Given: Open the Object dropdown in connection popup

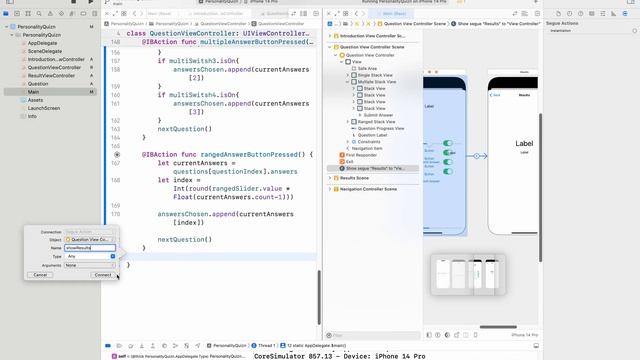Looking at the screenshot, I should [90, 240].
